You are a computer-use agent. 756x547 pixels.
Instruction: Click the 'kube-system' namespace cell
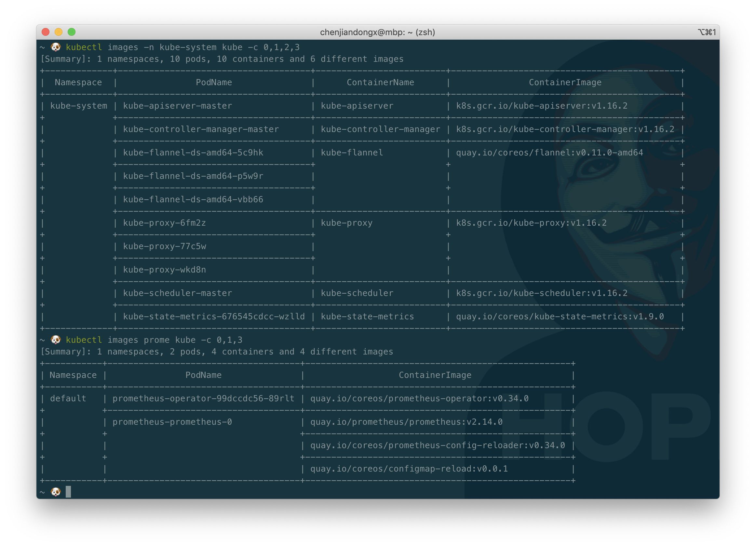(x=79, y=106)
